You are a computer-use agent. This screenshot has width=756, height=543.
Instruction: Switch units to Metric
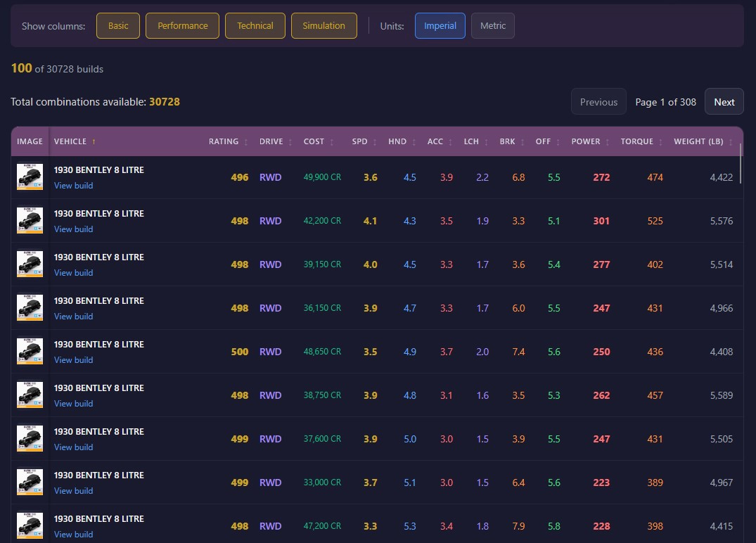tap(492, 25)
